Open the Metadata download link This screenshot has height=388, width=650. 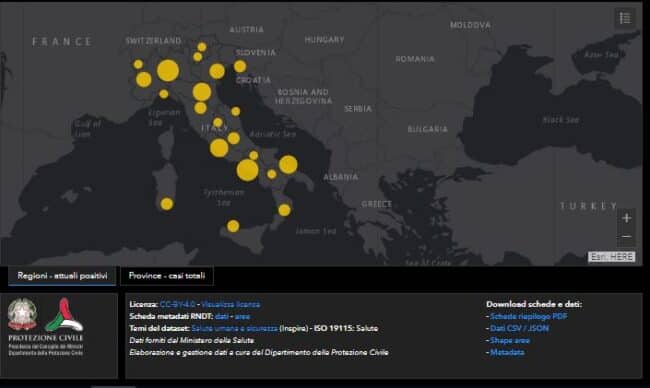pos(507,352)
